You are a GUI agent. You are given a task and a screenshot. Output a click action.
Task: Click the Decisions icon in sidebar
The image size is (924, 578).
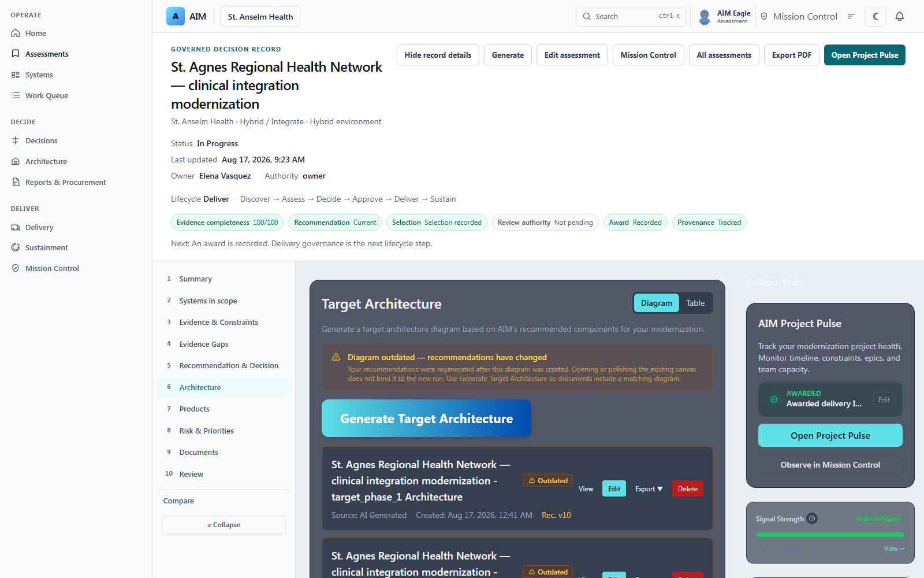(16, 140)
